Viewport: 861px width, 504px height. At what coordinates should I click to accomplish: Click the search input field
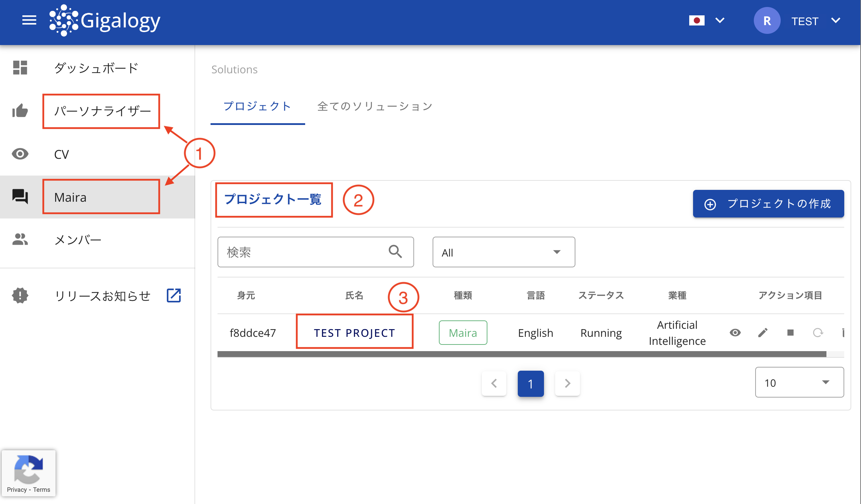(x=315, y=252)
